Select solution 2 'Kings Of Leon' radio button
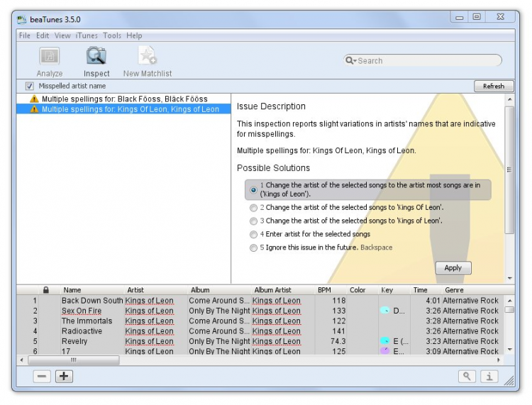 click(x=253, y=208)
